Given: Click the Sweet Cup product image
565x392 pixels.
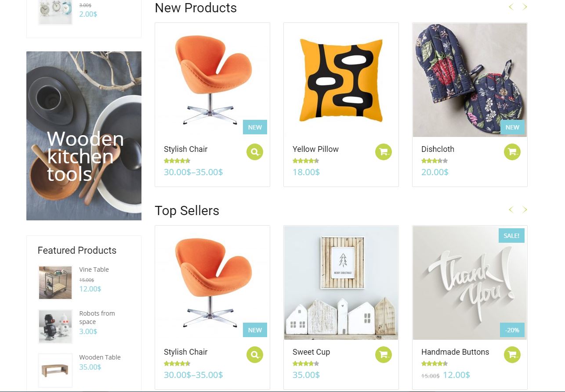Looking at the screenshot, I should click(x=341, y=283).
